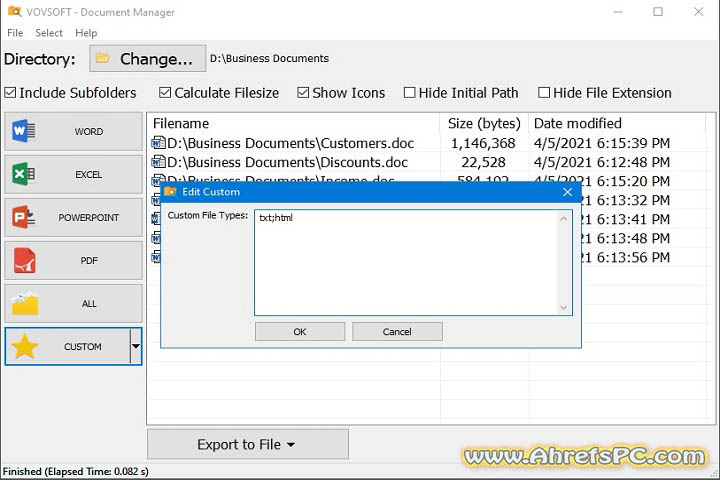Select the Discounts.doc row filename
Image resolution: width=720 pixels, height=480 pixels.
click(x=287, y=162)
